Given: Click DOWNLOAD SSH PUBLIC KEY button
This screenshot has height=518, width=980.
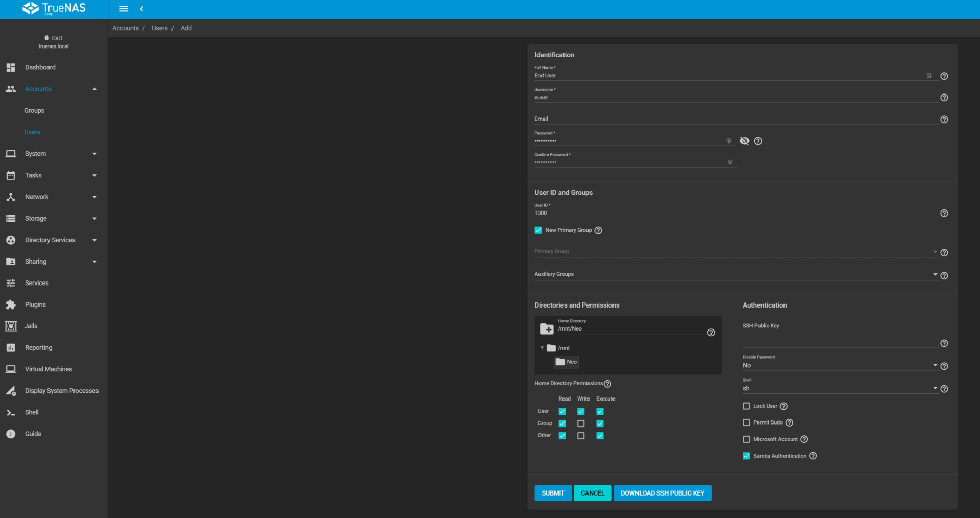Looking at the screenshot, I should coord(663,493).
